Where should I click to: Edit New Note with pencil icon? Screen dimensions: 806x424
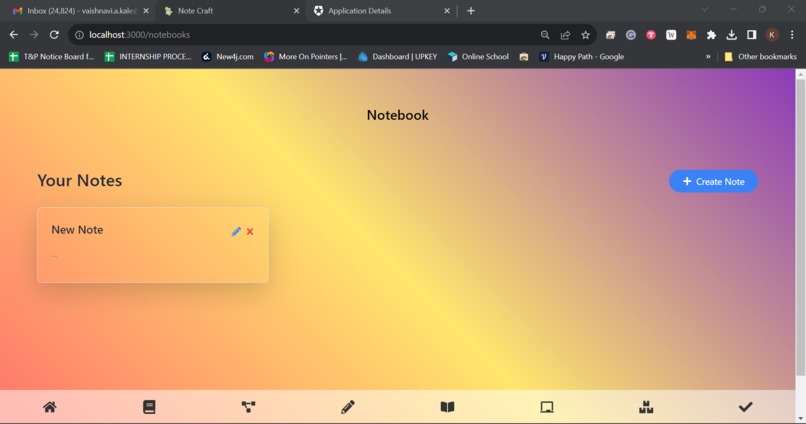[x=236, y=231]
